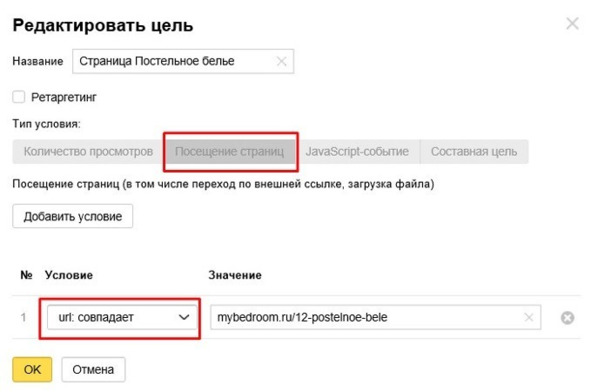Clear the Название field with X icon
This screenshot has height=392, width=591.
281,61
